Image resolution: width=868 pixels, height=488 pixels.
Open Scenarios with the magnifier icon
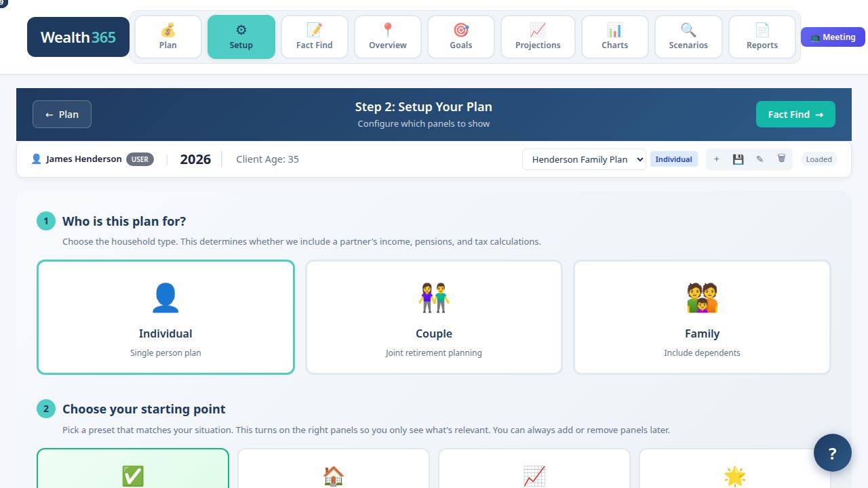(688, 37)
